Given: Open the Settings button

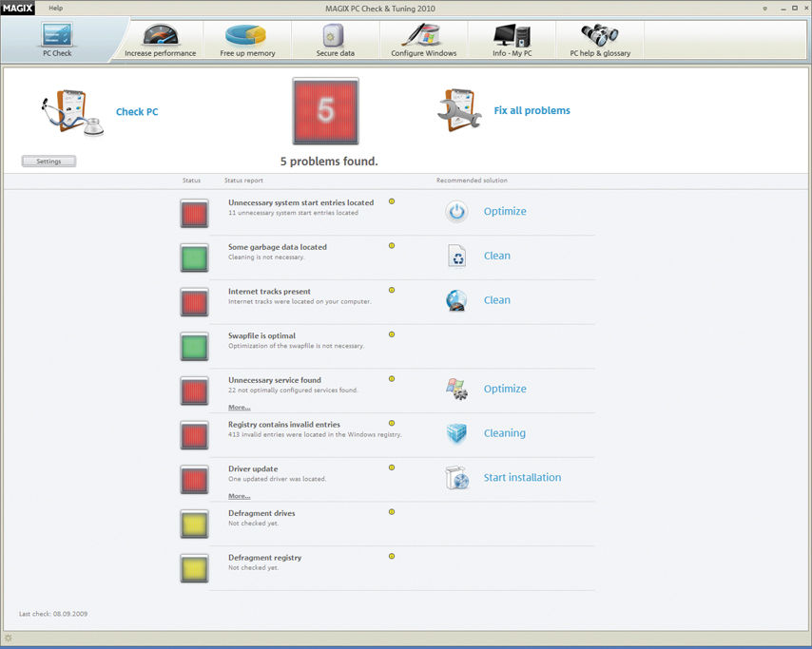Looking at the screenshot, I should 48,161.
